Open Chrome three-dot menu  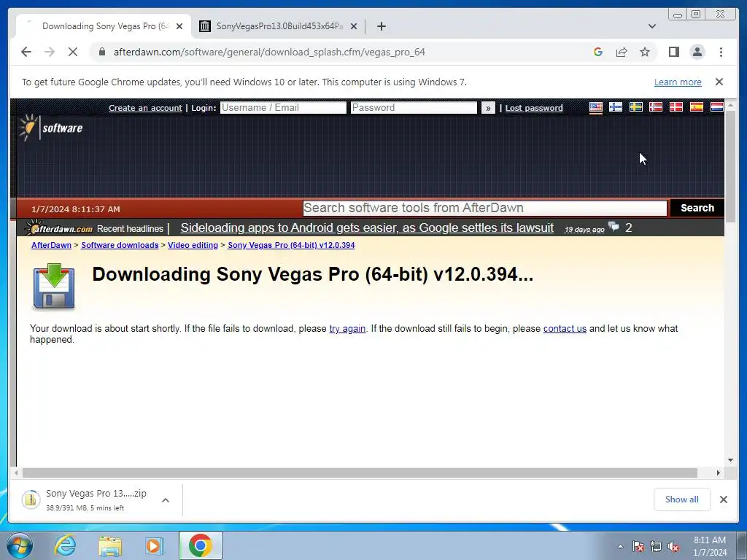click(x=721, y=52)
